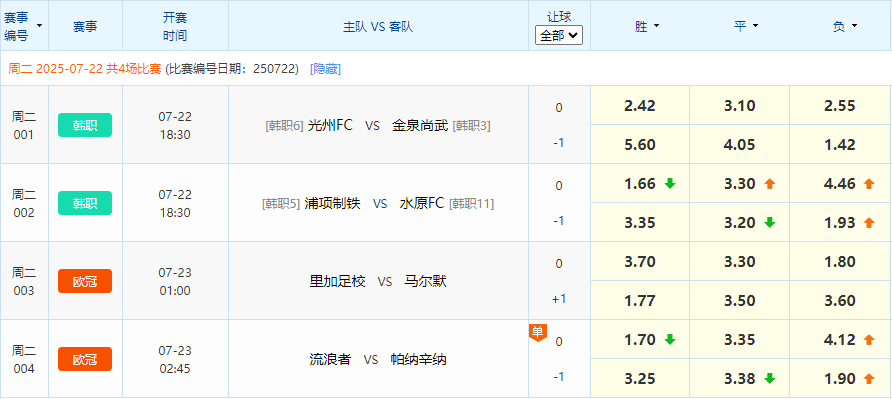Pick loss odds 4.12 for match 004
This screenshot has height=399, width=892.
coord(840,339)
